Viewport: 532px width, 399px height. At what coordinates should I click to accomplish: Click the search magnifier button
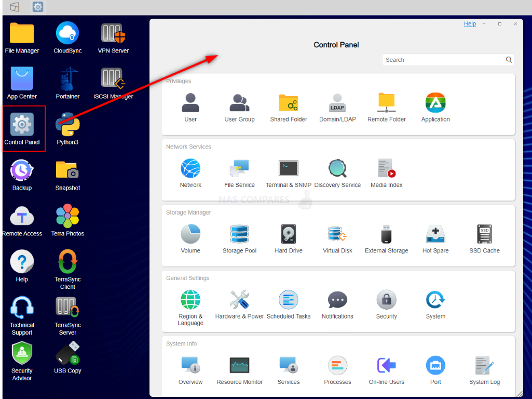(509, 60)
